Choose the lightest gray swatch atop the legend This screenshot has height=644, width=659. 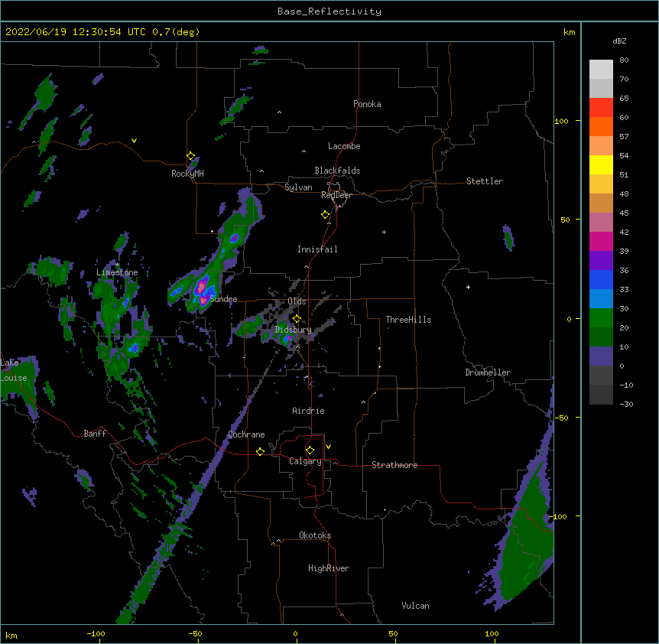pos(601,70)
